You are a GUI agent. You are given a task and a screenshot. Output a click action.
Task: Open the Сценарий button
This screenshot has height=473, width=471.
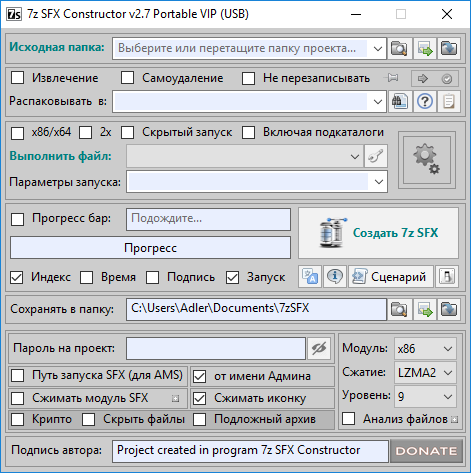[x=391, y=277]
